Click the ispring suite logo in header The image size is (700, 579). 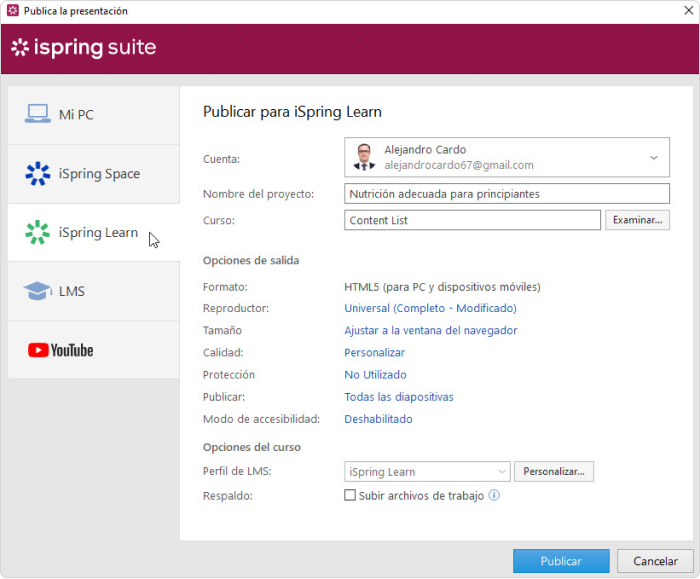[83, 47]
